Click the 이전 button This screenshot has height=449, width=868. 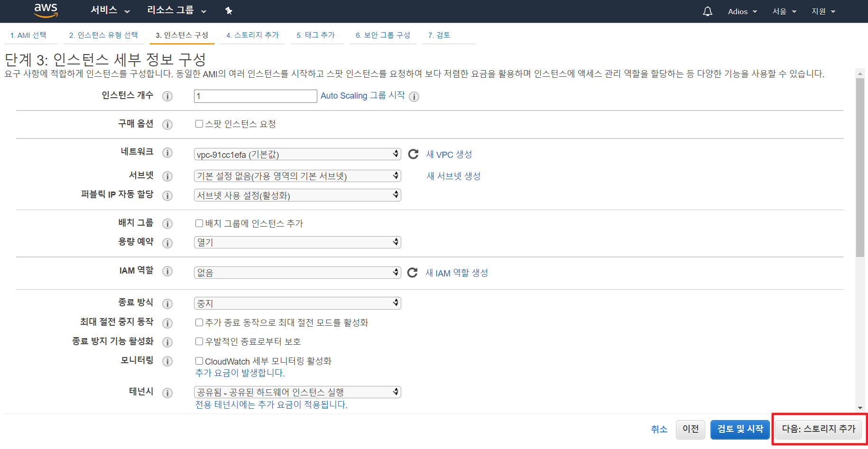pos(691,429)
